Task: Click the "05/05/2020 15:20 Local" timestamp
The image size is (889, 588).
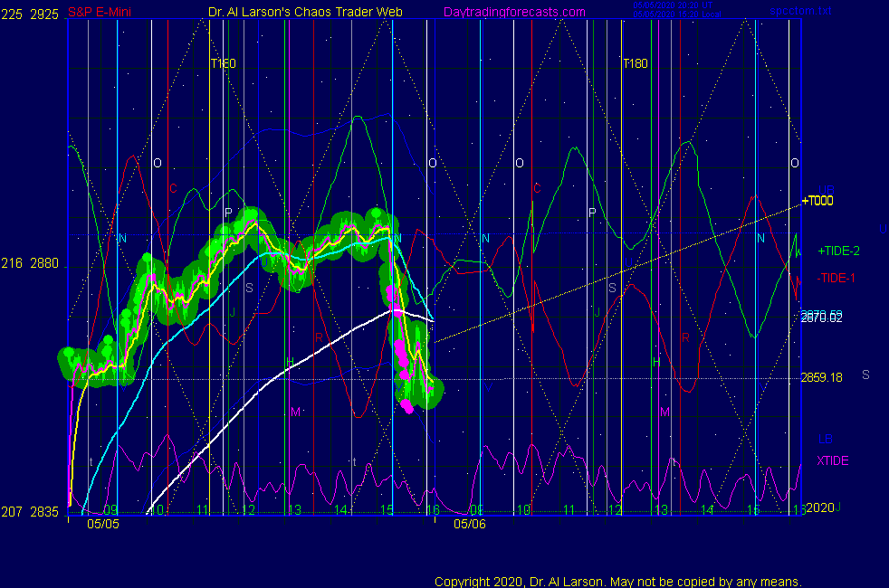Action: point(677,14)
